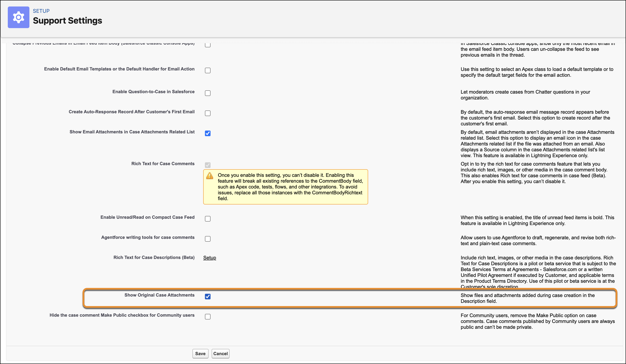Click description 'Allow users to use Agentforce to draft'
Screen dimensions: 626x364
tap(538, 241)
